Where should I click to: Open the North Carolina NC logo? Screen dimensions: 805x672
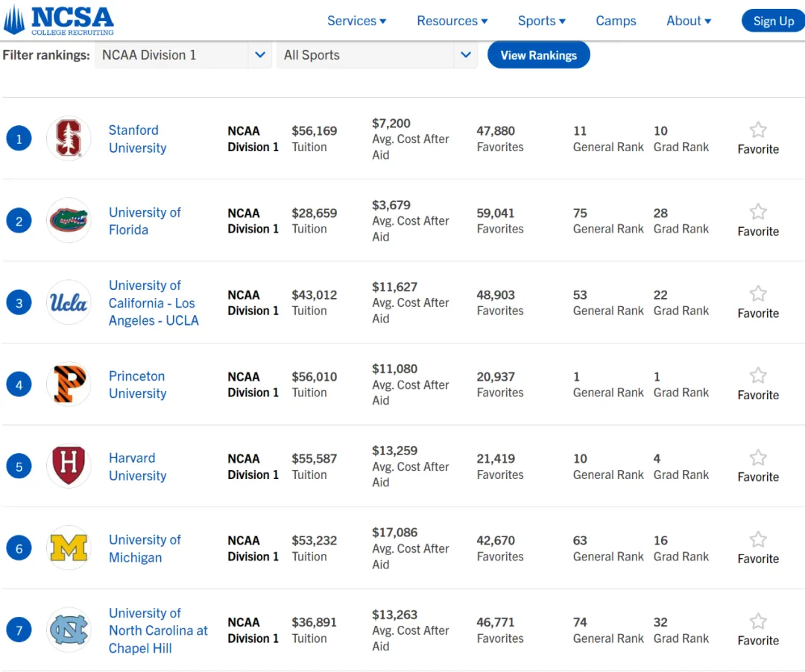tap(69, 630)
